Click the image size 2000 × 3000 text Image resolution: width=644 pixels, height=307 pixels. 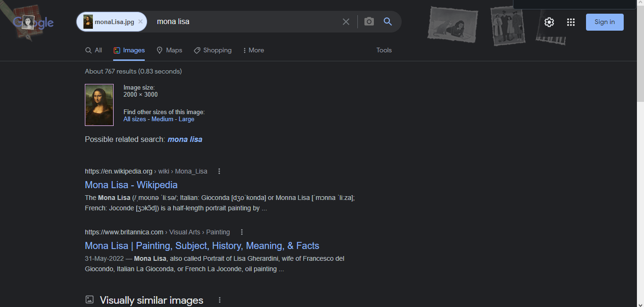tap(140, 94)
